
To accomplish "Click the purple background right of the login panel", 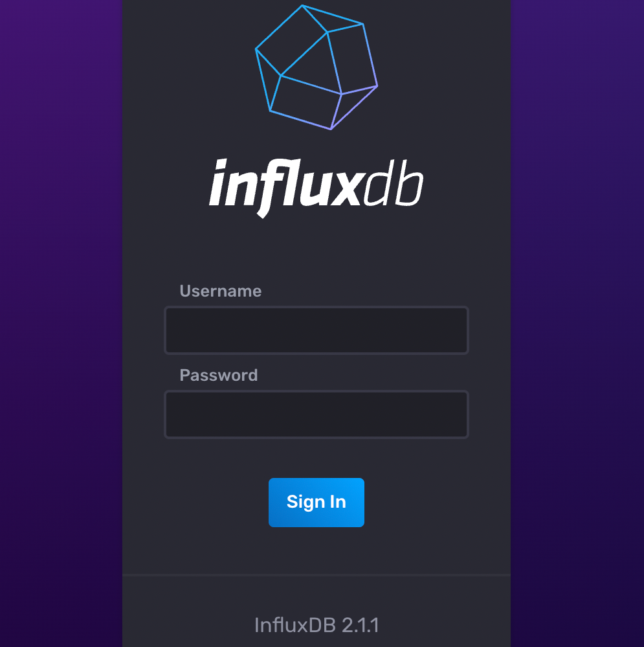I will pos(577,324).
